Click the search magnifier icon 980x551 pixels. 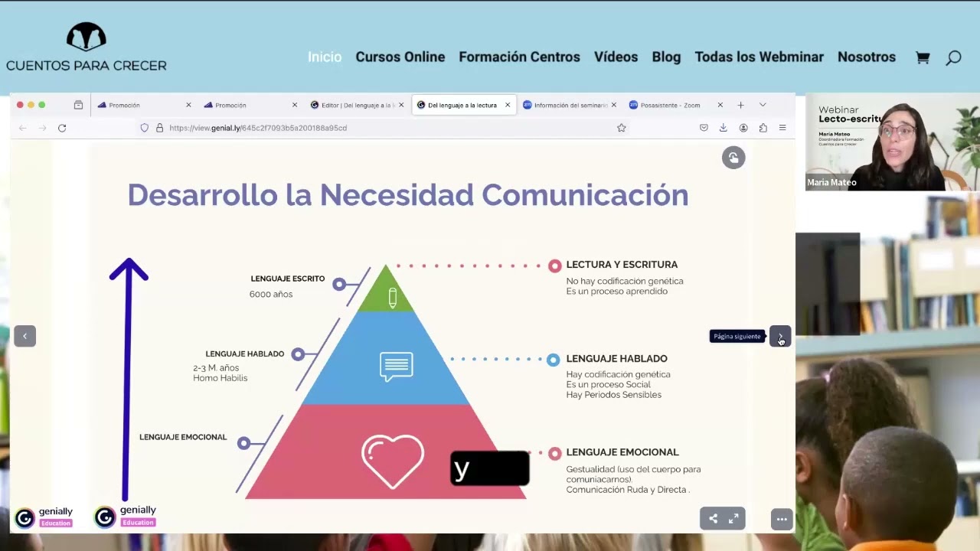point(953,57)
